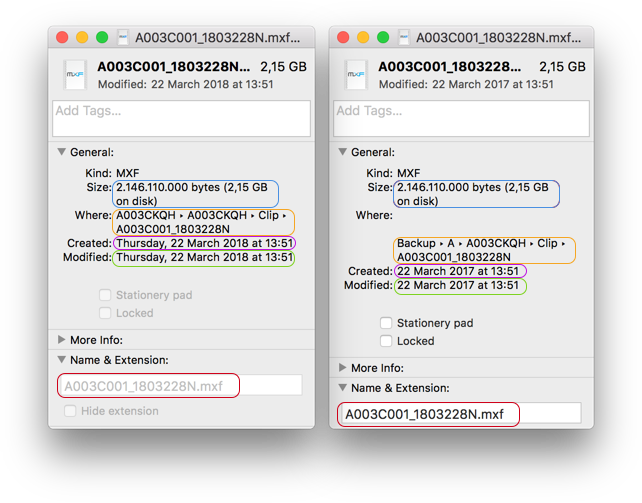
Task: Collapse Name & Extension section in right window
Action: 343,388
